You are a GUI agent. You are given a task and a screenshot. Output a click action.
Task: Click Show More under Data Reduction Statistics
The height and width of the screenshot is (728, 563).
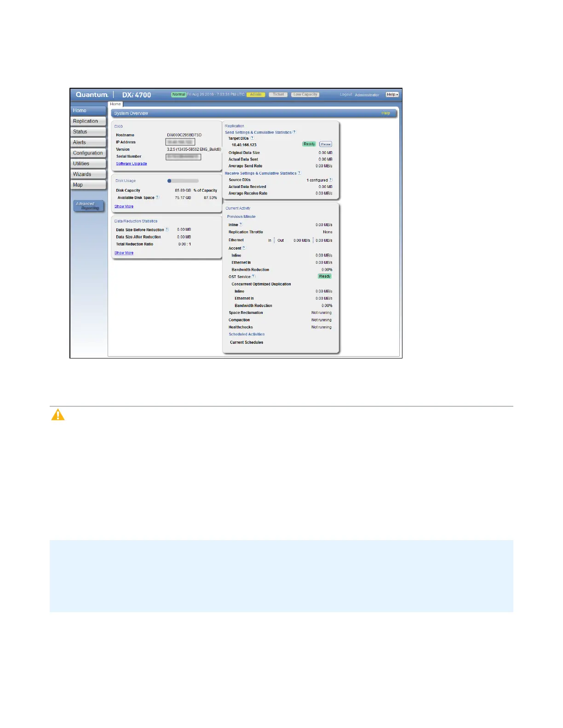point(124,253)
